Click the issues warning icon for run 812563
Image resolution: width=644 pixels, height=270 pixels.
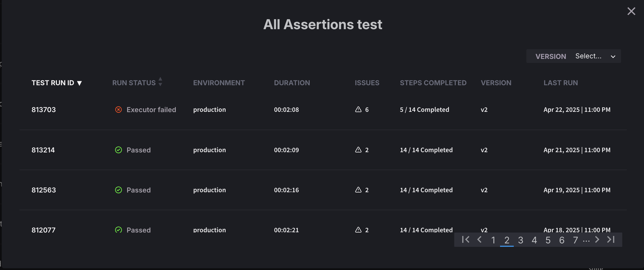pos(358,190)
